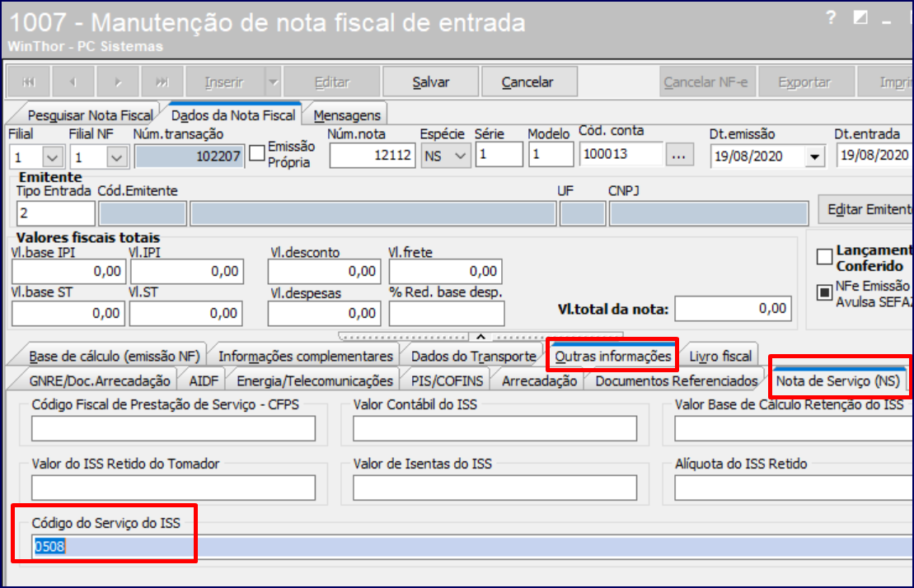This screenshot has width=914, height=588.
Task: Open Energia/Telecomunicações tab
Action: [x=315, y=380]
